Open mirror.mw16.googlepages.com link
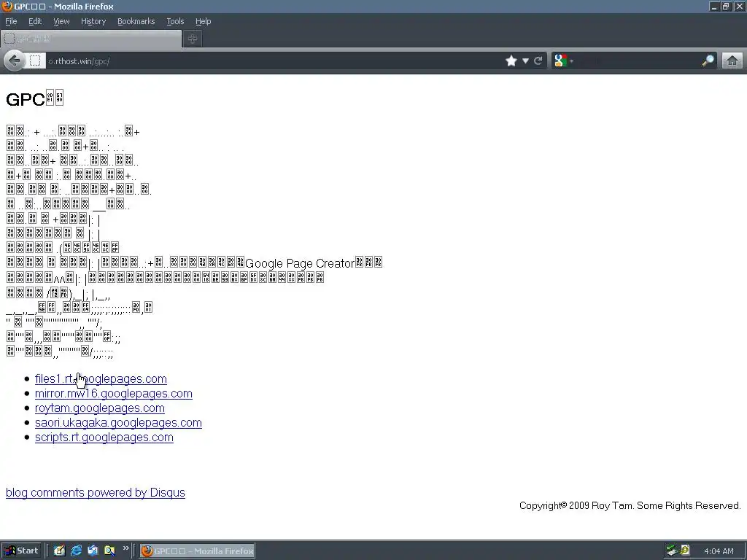The width and height of the screenshot is (747, 560). click(113, 394)
